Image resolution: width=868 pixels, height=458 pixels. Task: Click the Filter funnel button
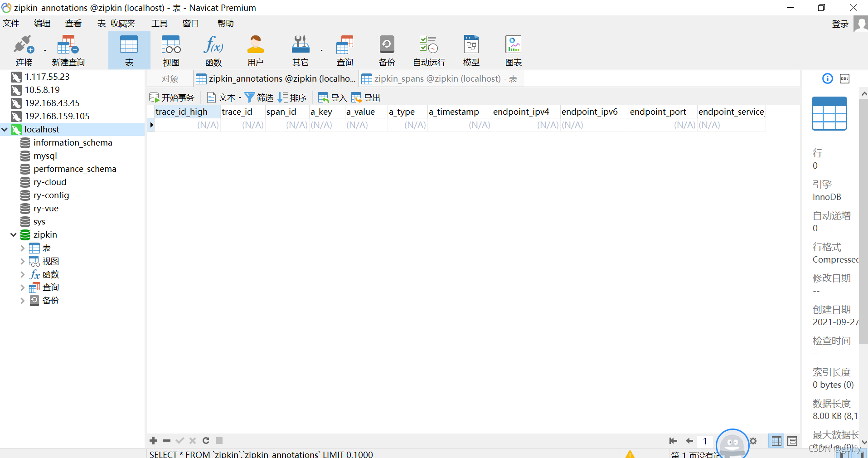click(259, 97)
